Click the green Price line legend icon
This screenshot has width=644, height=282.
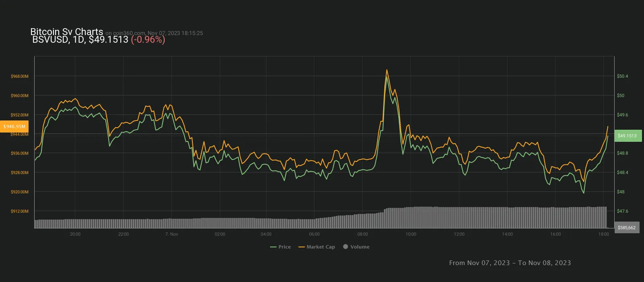click(x=273, y=247)
